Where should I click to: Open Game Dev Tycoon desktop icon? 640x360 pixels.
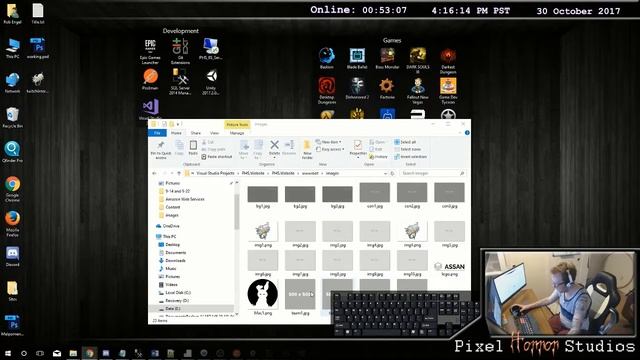pos(448,91)
